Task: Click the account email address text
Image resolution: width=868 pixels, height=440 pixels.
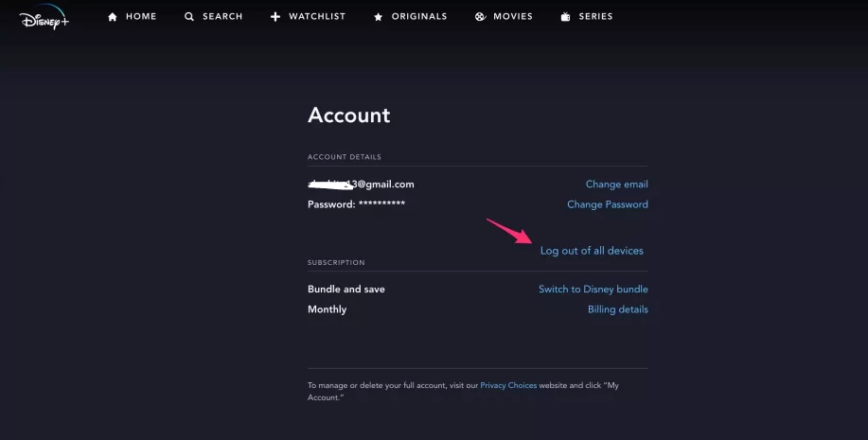Action: (x=361, y=185)
